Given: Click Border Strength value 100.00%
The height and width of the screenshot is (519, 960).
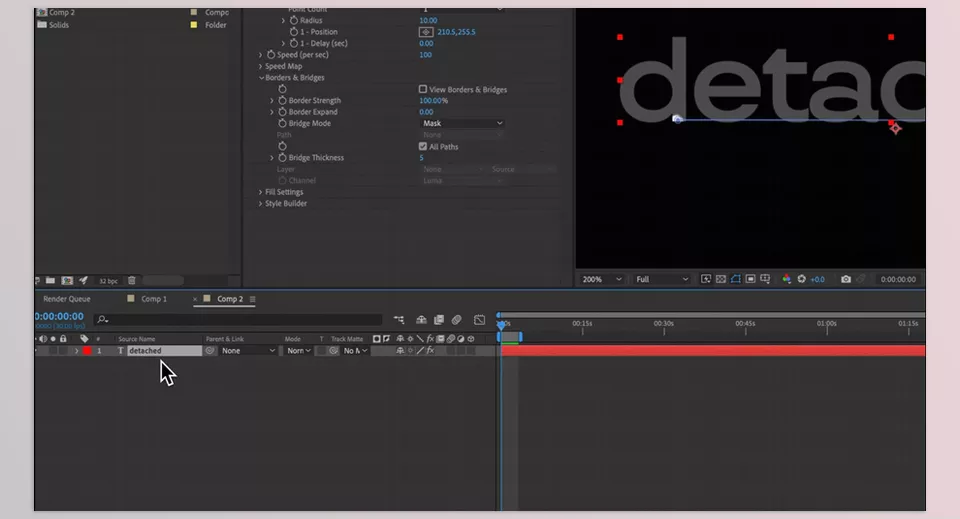Looking at the screenshot, I should (x=433, y=100).
